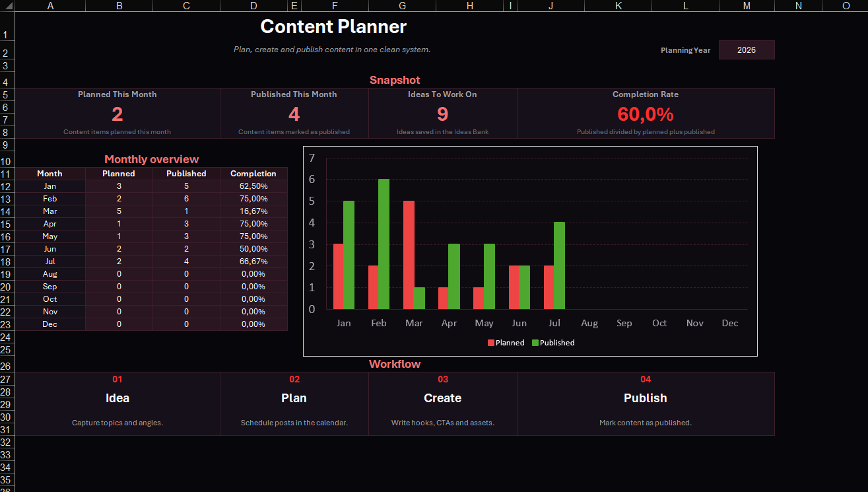
Task: Select the Published This Month value 4
Action: click(294, 114)
